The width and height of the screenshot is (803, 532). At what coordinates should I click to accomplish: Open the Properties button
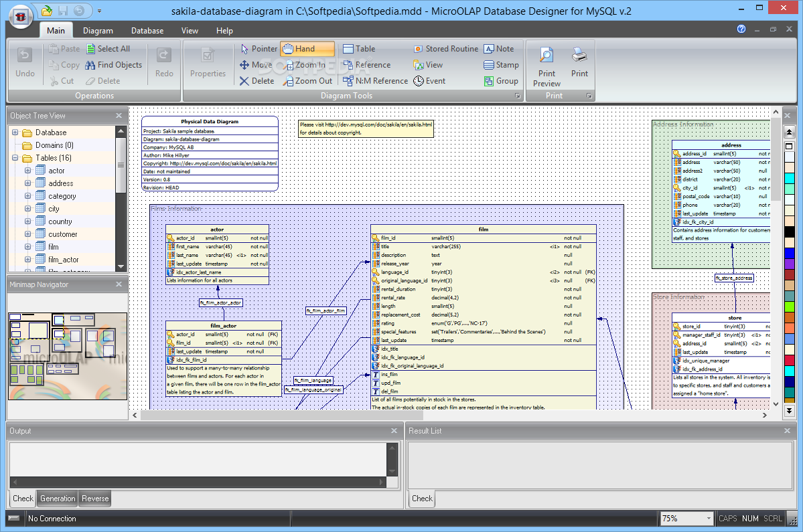pyautogui.click(x=208, y=62)
